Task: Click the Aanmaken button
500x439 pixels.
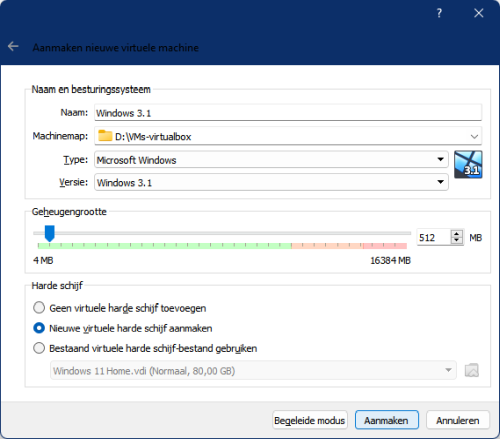Action: tap(386, 420)
